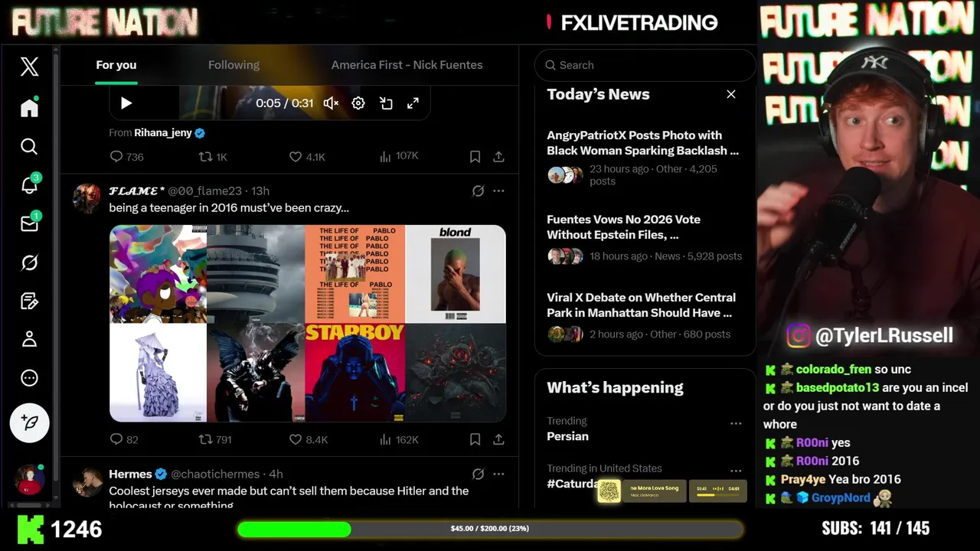
Task: Open FLAME user avatar
Action: coord(87,198)
